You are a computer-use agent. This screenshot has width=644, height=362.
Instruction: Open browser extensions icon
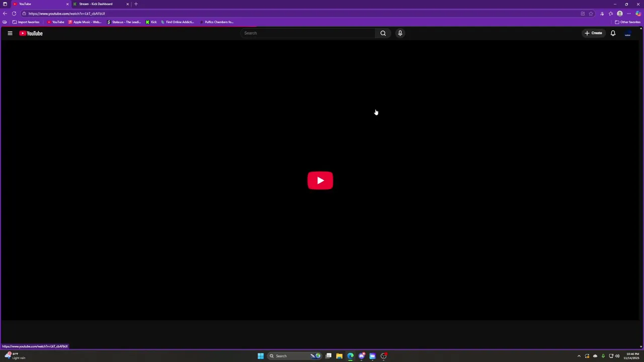(x=602, y=14)
